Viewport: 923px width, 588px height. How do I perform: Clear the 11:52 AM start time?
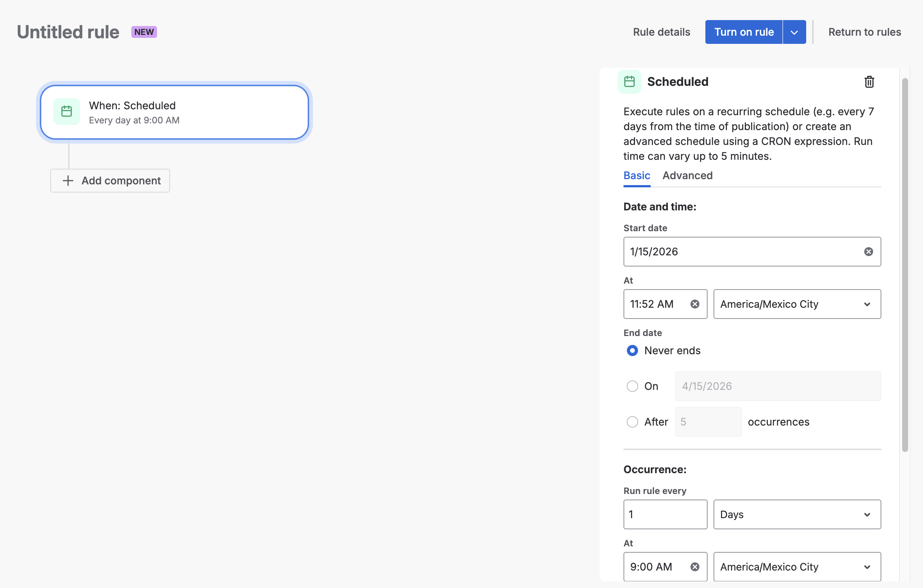click(695, 304)
